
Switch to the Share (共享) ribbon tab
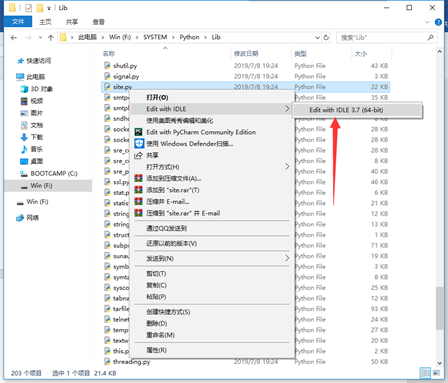tap(72, 22)
